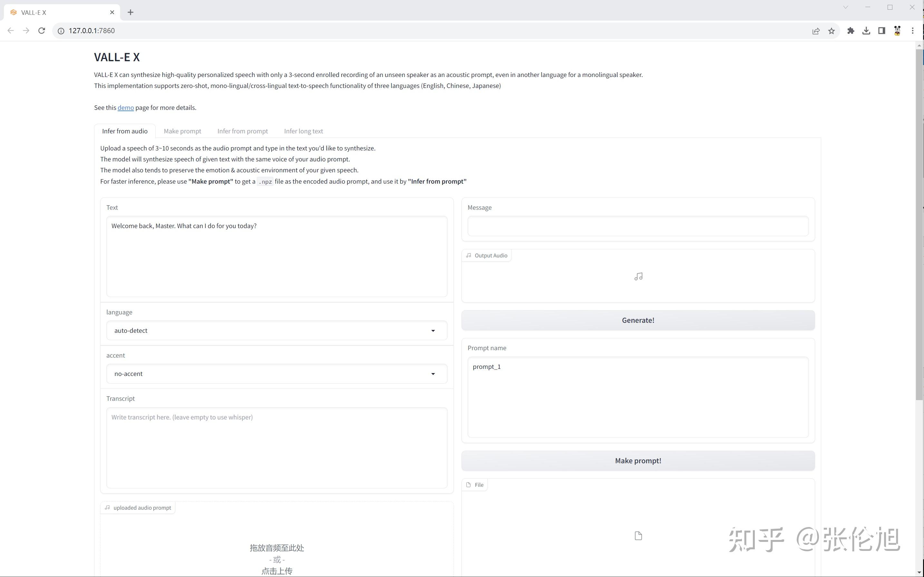
Task: Click the user profile avatar icon
Action: (897, 31)
